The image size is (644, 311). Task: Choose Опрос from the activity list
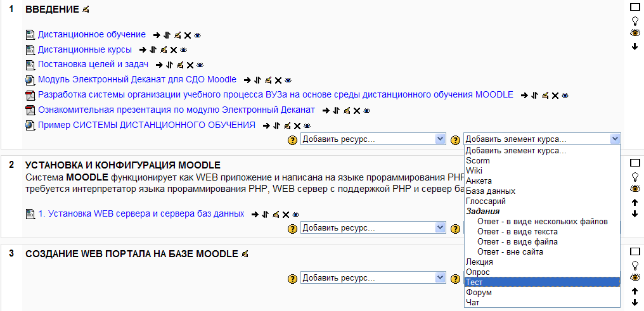click(542, 272)
